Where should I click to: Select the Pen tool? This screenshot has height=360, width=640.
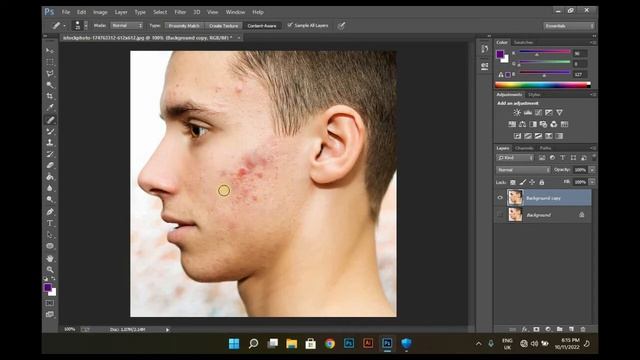(50, 212)
